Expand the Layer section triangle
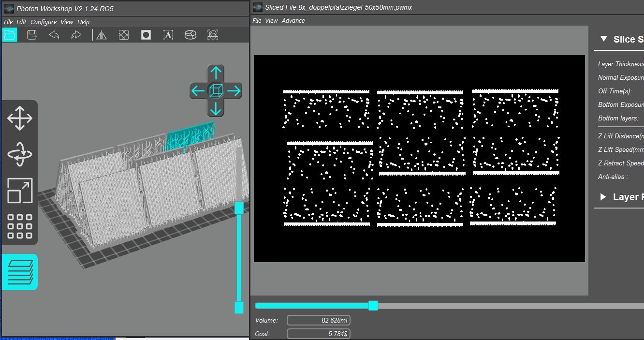 (603, 197)
